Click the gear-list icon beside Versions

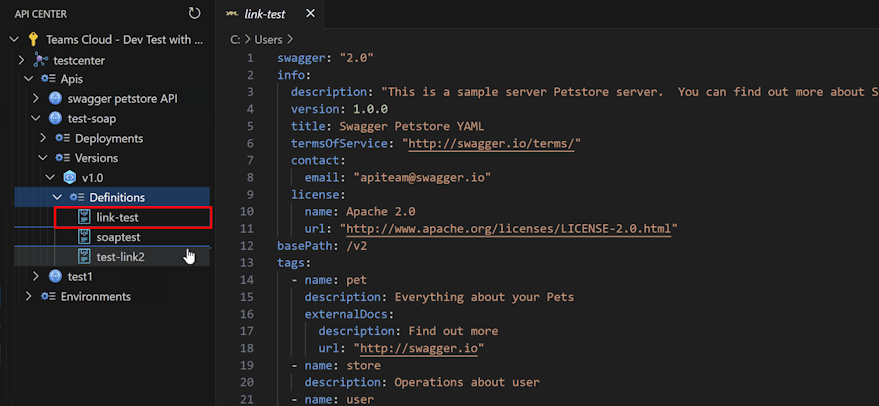[62, 158]
